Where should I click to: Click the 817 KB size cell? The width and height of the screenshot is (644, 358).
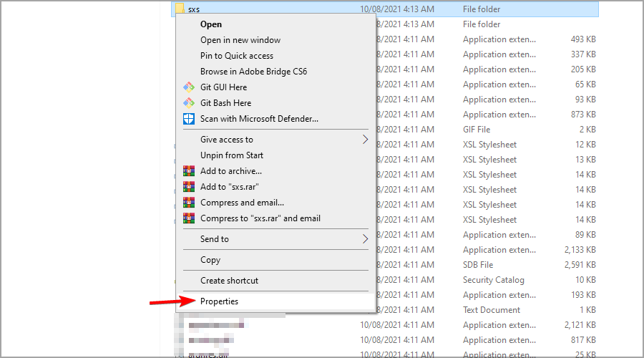pos(582,340)
